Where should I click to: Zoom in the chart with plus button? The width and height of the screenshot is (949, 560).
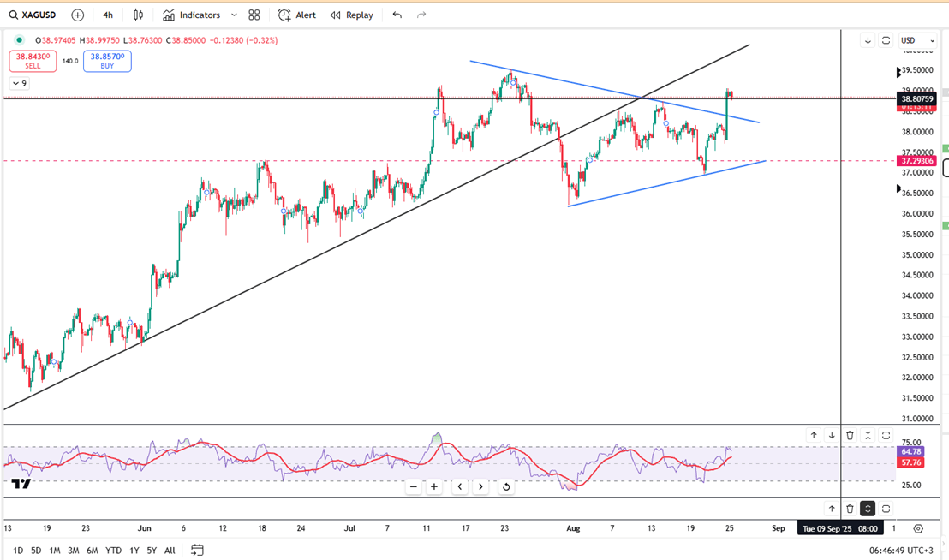point(434,486)
